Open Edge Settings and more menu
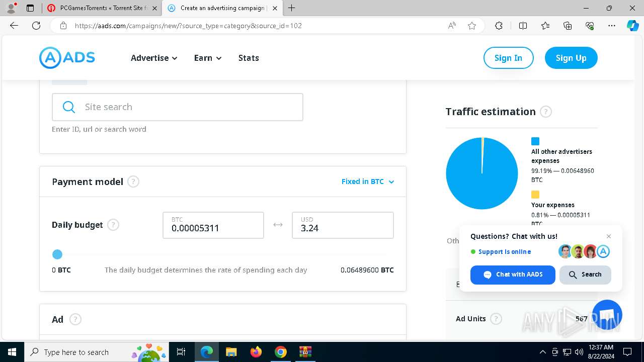Image resolution: width=644 pixels, height=362 pixels. click(612, 26)
